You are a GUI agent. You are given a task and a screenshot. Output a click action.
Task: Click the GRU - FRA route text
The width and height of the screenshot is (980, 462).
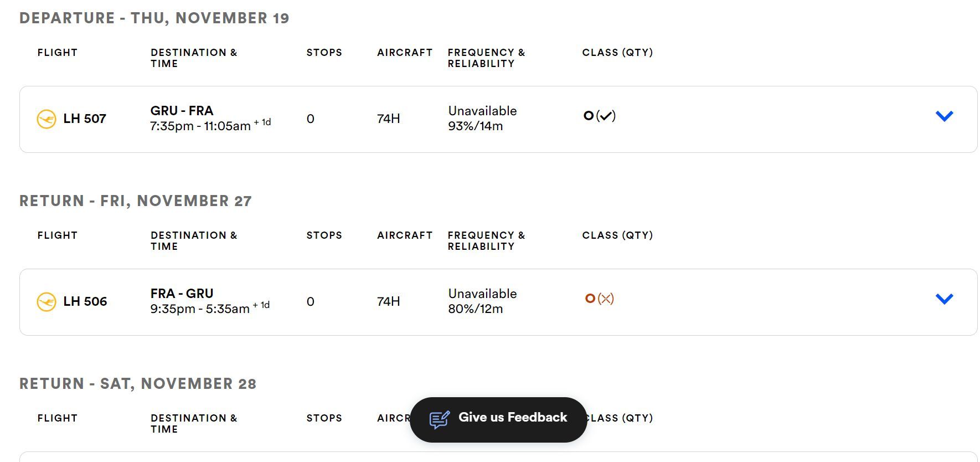182,111
